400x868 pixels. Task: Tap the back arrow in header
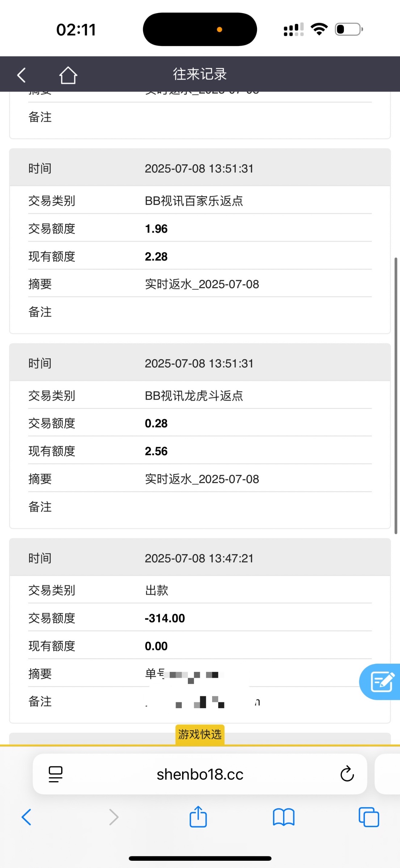click(22, 75)
